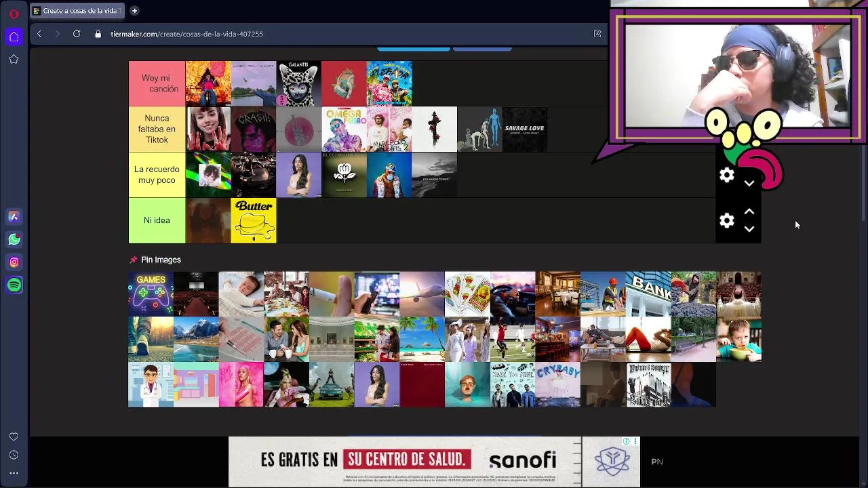Open Instagram in the Opera sidebar
Image resolution: width=868 pixels, height=488 pixels.
[14, 262]
